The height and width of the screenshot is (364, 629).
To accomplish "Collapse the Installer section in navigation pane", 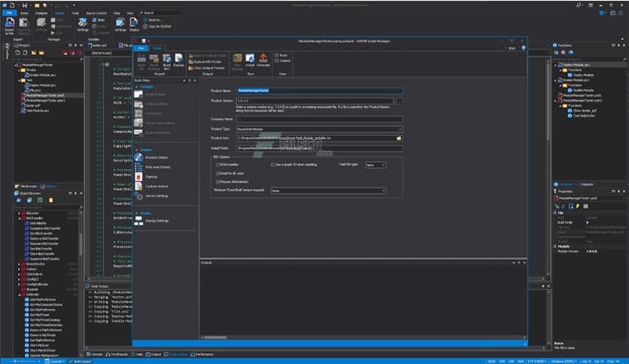I will 137,150.
